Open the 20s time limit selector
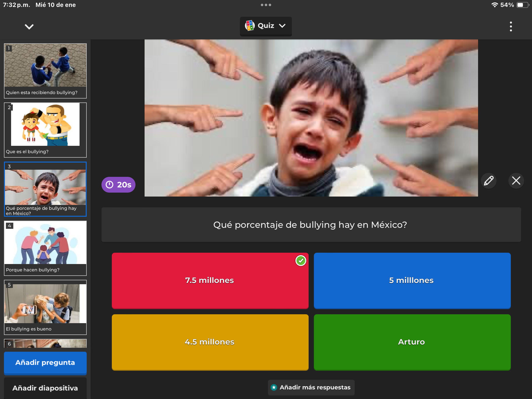Screen dimensions: 532x399 124,185
